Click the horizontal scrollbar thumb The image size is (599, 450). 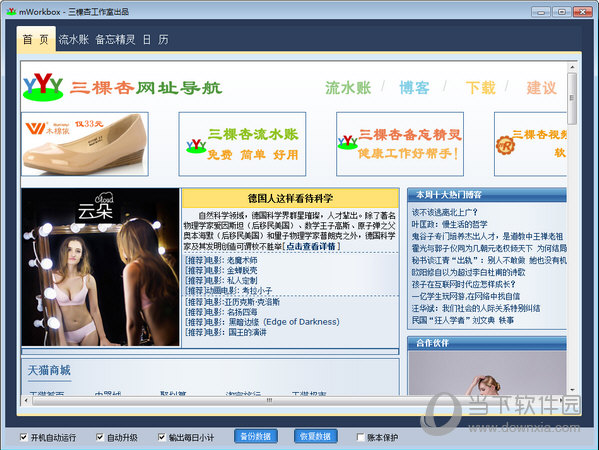pyautogui.click(x=269, y=400)
